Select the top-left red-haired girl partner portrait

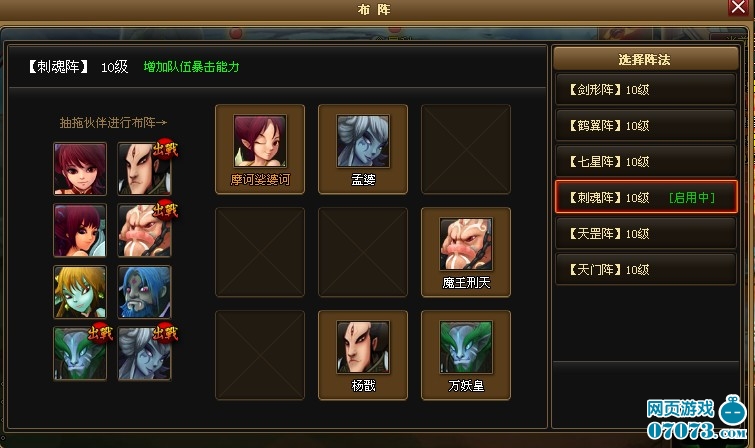point(80,169)
